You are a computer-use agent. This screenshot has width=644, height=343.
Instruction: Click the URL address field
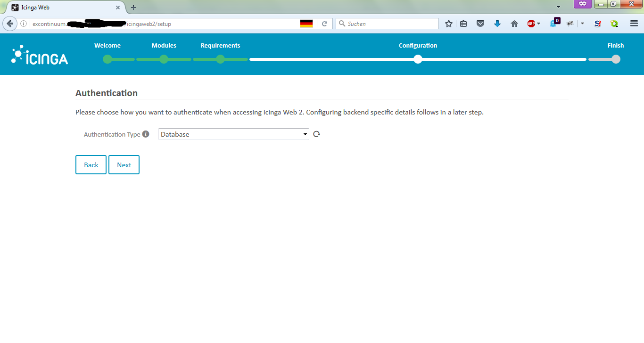point(165,24)
